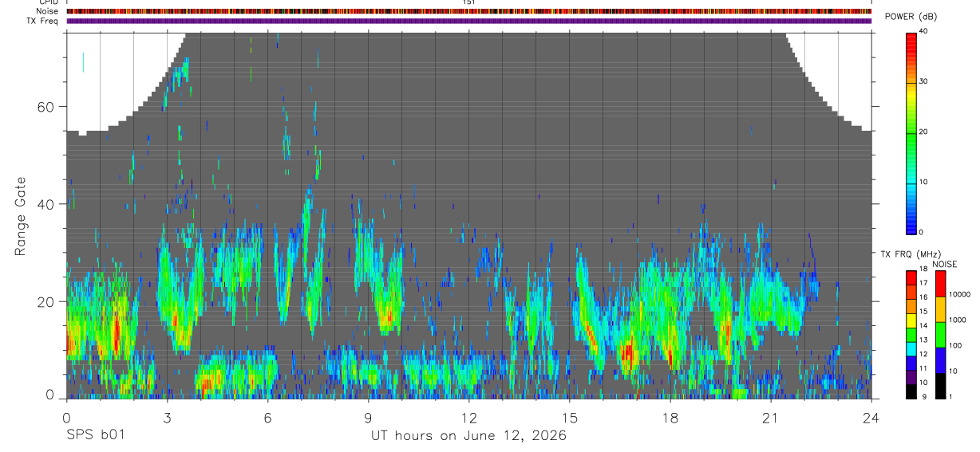The height and width of the screenshot is (452, 980).
Task: Click the POWER (dB) color bar
Action: point(911,132)
